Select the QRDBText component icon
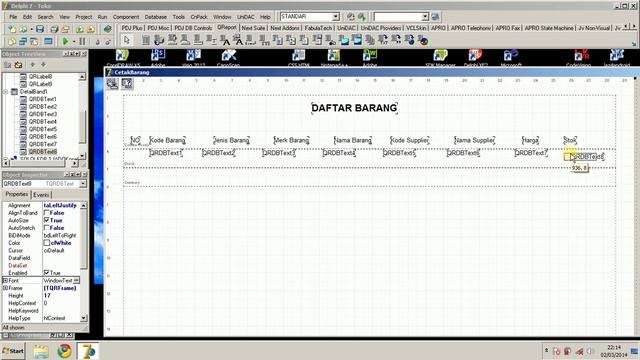640x360 pixels. (x=239, y=40)
